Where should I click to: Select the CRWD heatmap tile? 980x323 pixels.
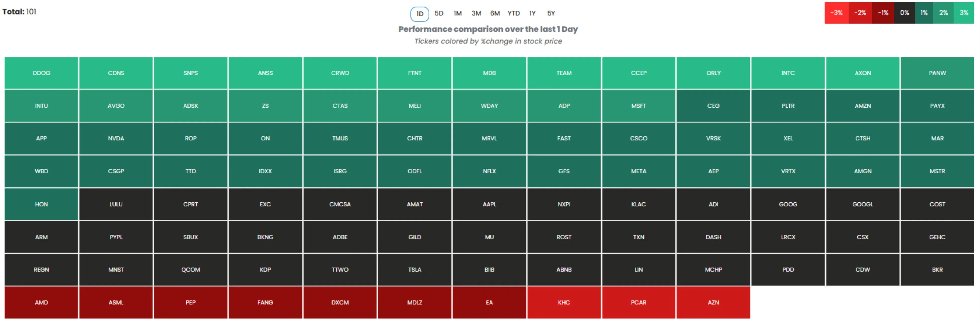[340, 73]
